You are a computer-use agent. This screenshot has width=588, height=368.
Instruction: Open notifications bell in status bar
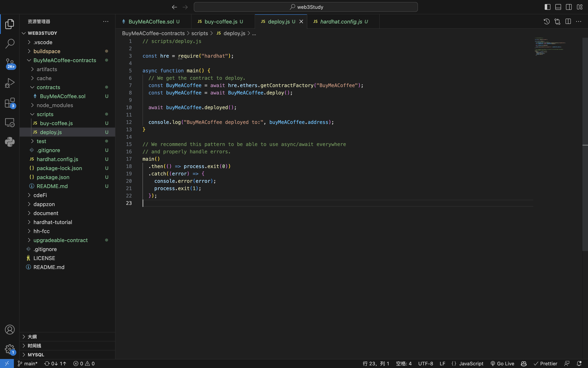pyautogui.click(x=579, y=363)
